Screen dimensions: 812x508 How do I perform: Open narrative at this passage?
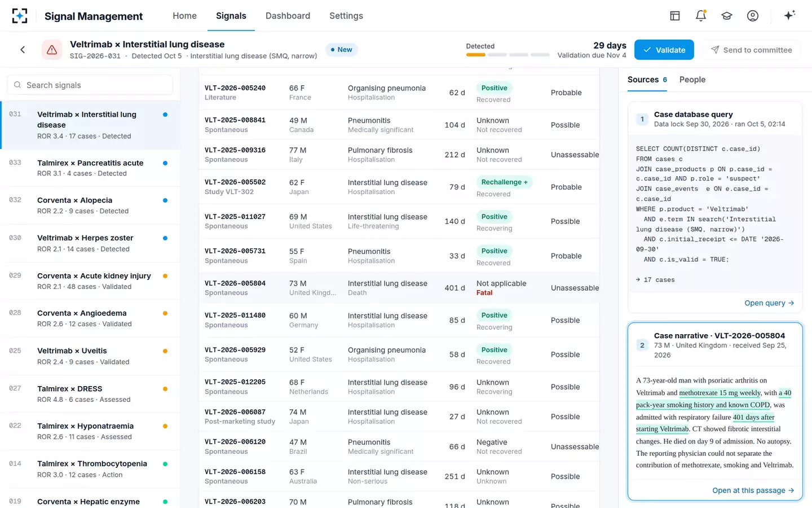753,491
